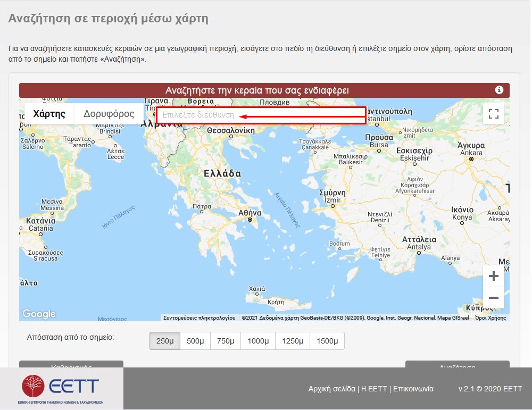
Task: Set distance to 1500μ
Action: [x=327, y=341]
